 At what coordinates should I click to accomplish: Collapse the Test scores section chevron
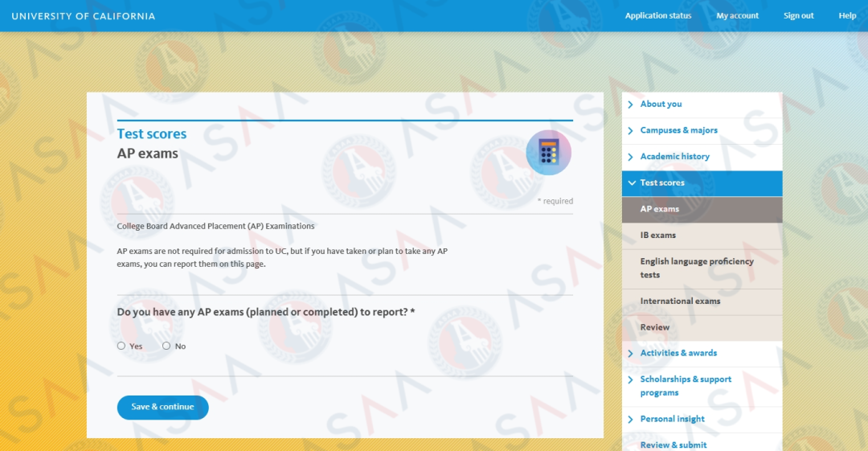[x=632, y=183]
